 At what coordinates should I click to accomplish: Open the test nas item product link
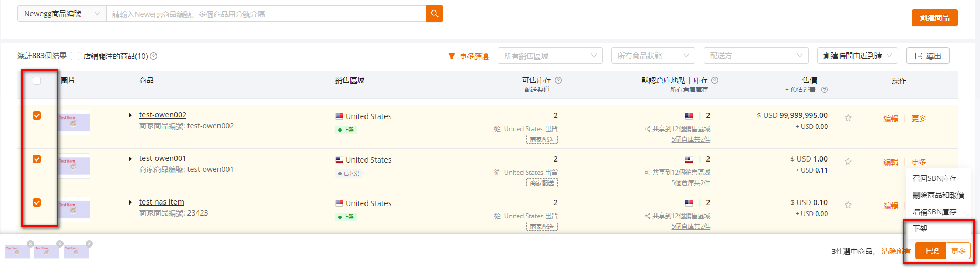(162, 202)
